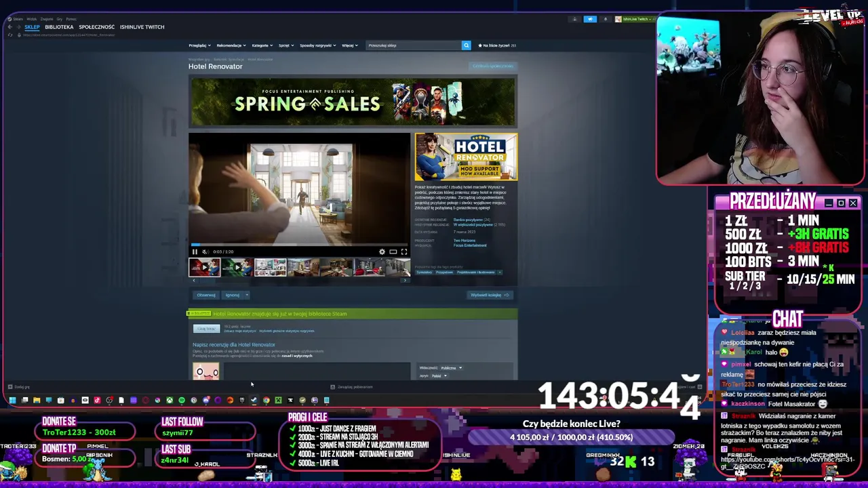Click zasad i wytycznych link
This screenshot has height=488, width=868.
tap(298, 356)
